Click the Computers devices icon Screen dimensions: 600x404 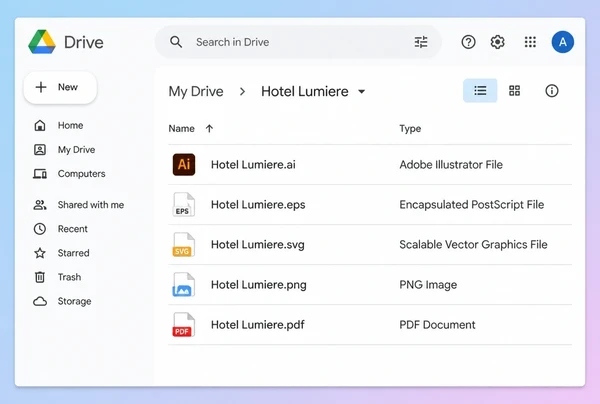(x=40, y=174)
